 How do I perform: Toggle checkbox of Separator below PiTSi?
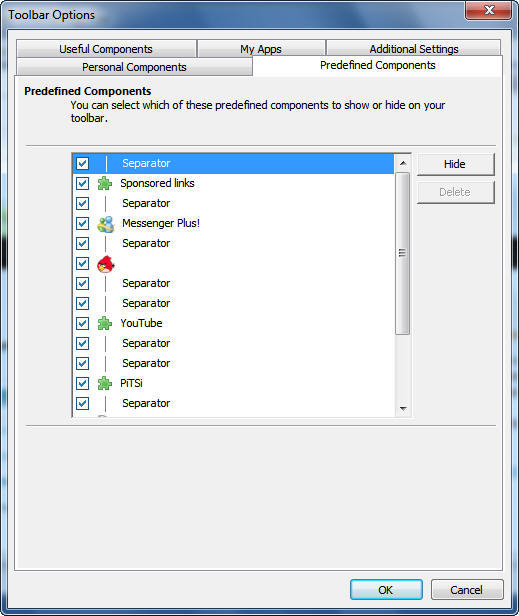tap(83, 403)
